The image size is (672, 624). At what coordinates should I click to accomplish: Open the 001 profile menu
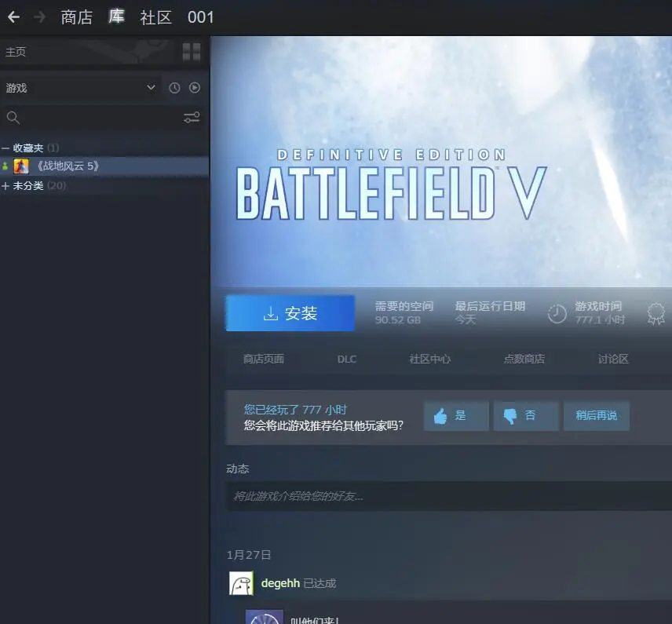[x=200, y=17]
